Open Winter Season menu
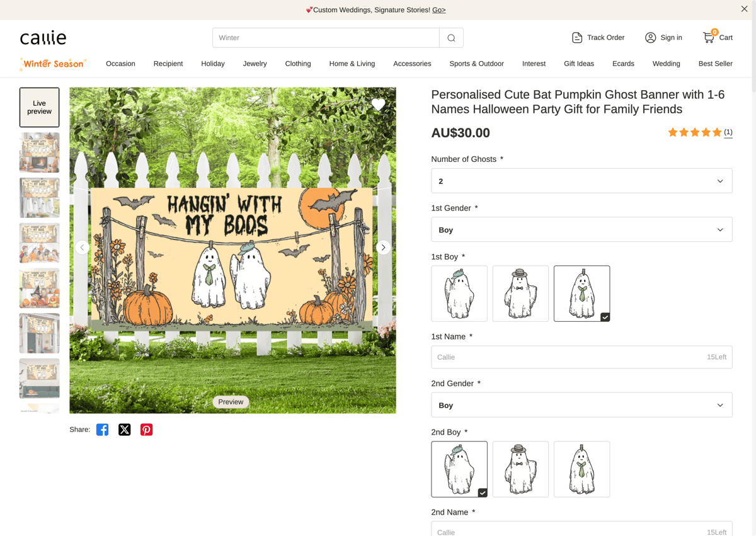 pyautogui.click(x=54, y=64)
